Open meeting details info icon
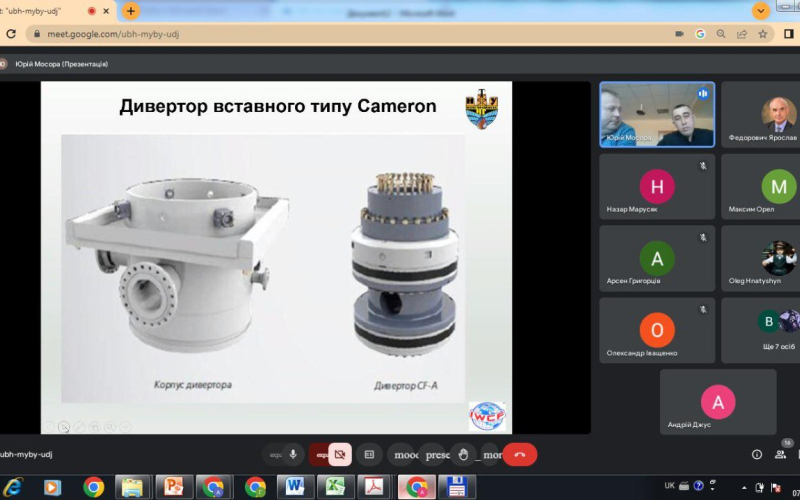800x500 pixels. pos(757,455)
